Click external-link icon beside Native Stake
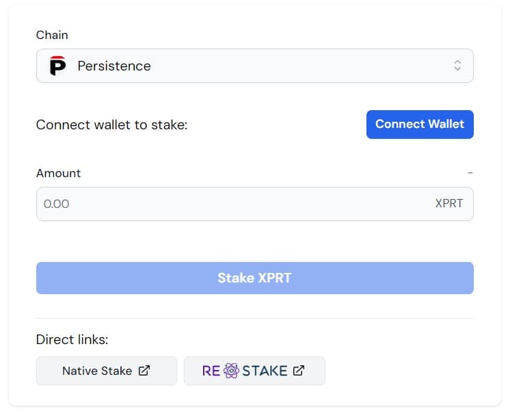The width and height of the screenshot is (510, 420). [144, 371]
